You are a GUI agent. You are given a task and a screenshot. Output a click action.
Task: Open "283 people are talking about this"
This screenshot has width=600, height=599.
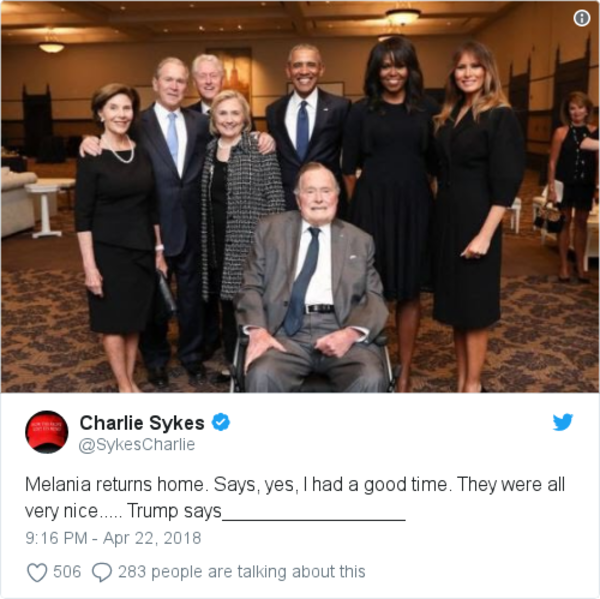point(241,572)
